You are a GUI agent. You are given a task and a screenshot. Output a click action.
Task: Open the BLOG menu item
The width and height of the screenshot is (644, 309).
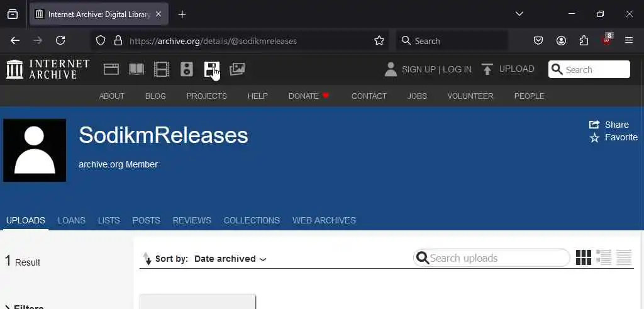click(x=155, y=96)
